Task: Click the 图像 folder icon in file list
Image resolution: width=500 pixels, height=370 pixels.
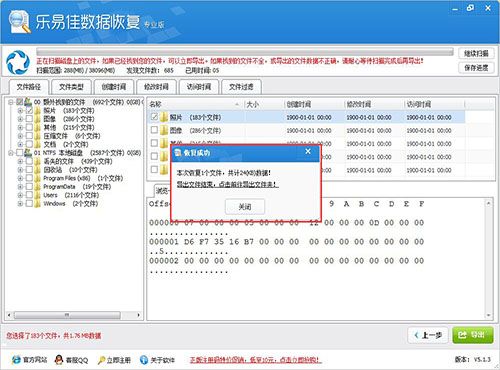Action: coord(164,130)
